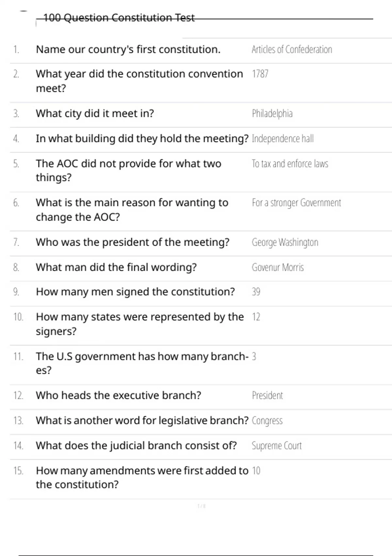Click the answer "39" for question 9
Screen dimensions: 392x556
(x=256, y=292)
